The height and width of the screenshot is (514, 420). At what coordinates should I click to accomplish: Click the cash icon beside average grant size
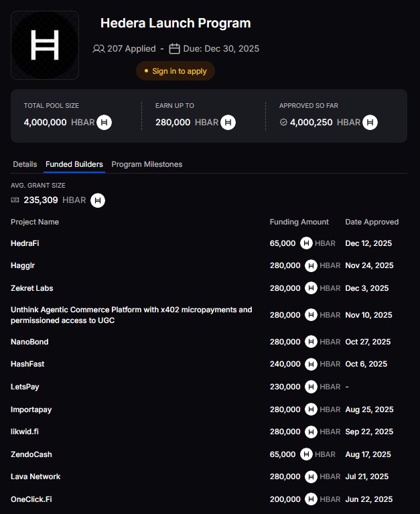[x=15, y=200]
